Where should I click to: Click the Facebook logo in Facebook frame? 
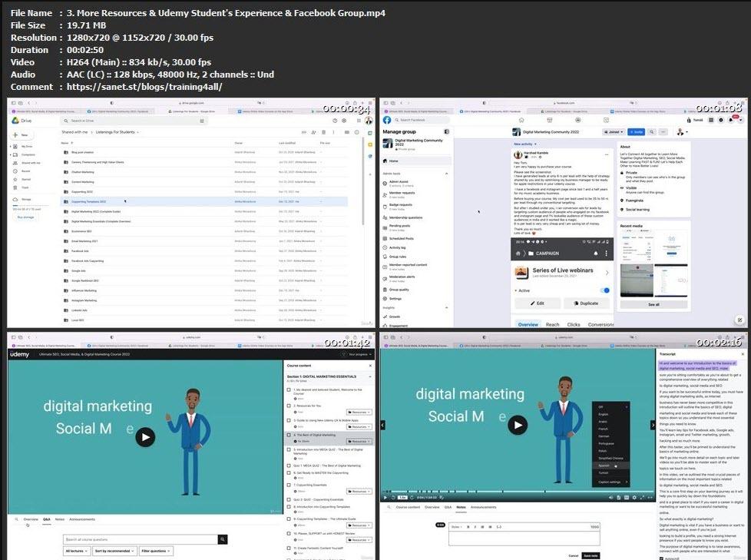[x=387, y=120]
